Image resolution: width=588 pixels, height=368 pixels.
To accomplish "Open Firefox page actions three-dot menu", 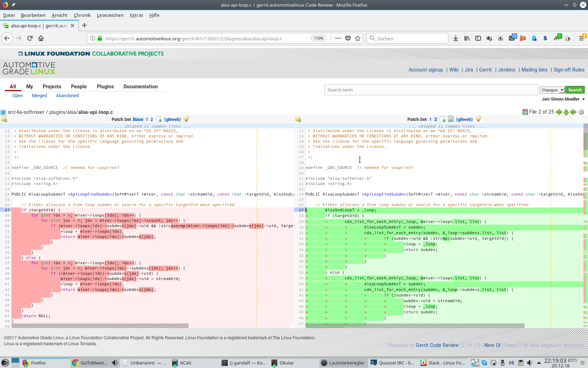I will (338, 38).
